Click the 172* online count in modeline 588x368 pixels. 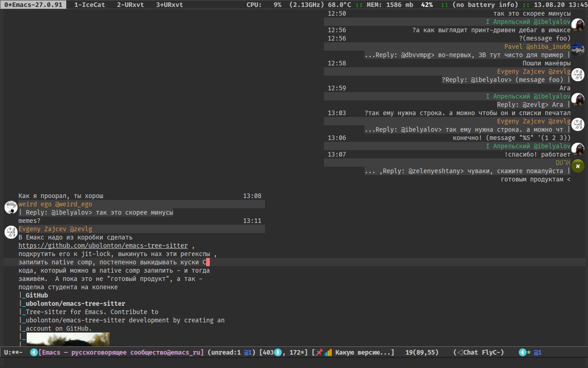pyautogui.click(x=298, y=353)
